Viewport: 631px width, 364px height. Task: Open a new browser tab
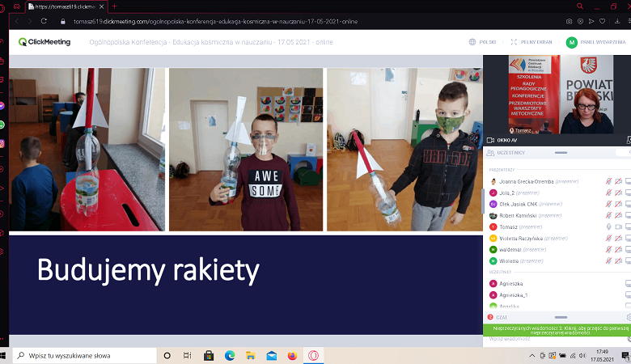(114, 6)
